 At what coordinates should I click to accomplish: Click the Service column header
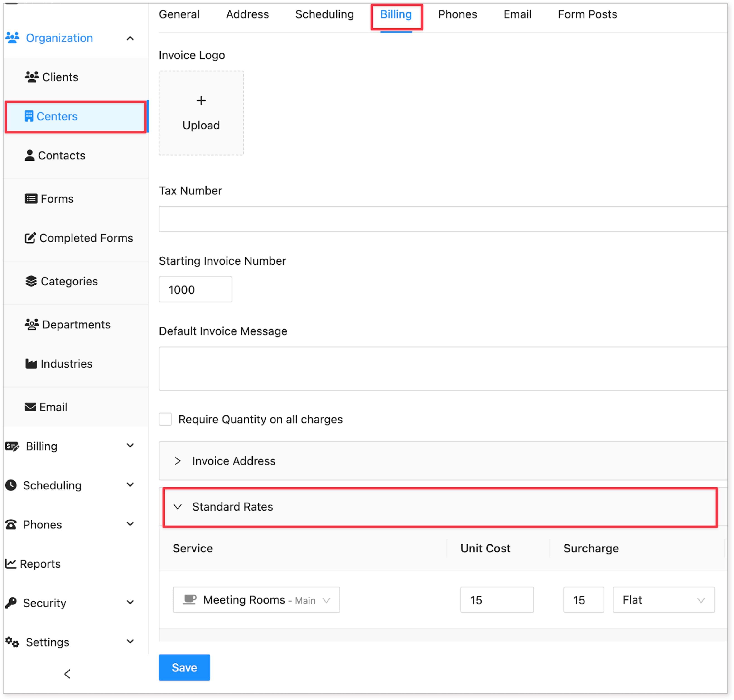pos(193,548)
